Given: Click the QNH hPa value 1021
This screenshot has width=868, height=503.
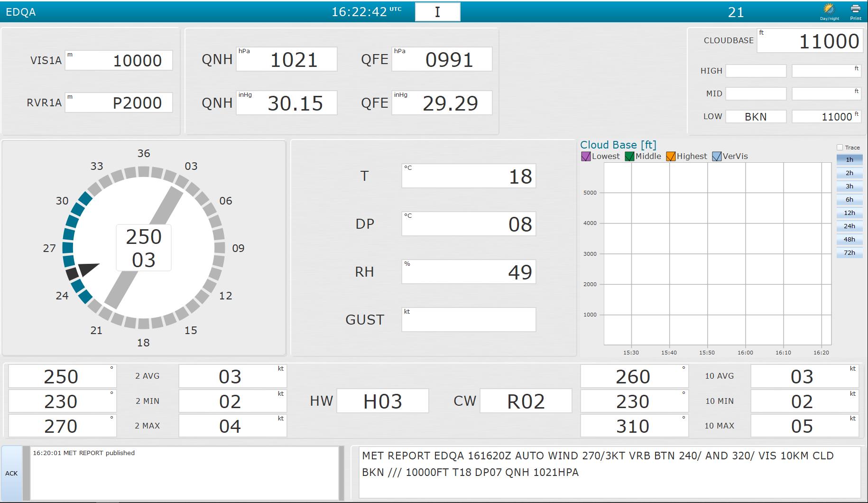Looking at the screenshot, I should tap(286, 59).
